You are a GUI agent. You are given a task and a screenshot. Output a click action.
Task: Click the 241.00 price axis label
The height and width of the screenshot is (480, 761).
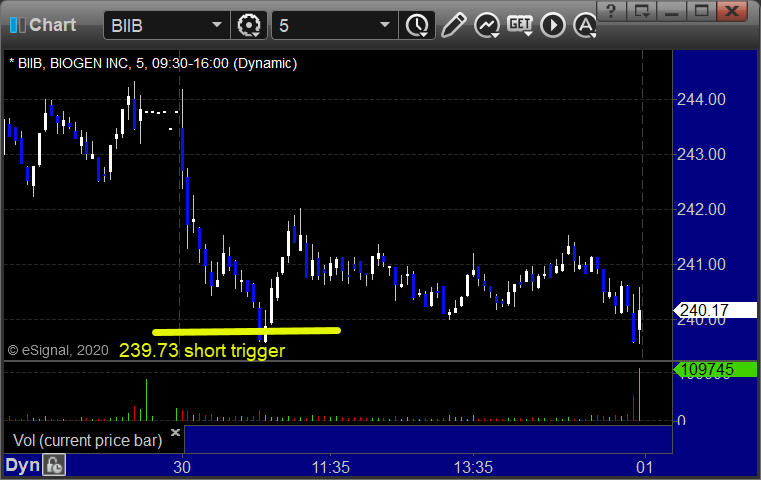point(701,265)
